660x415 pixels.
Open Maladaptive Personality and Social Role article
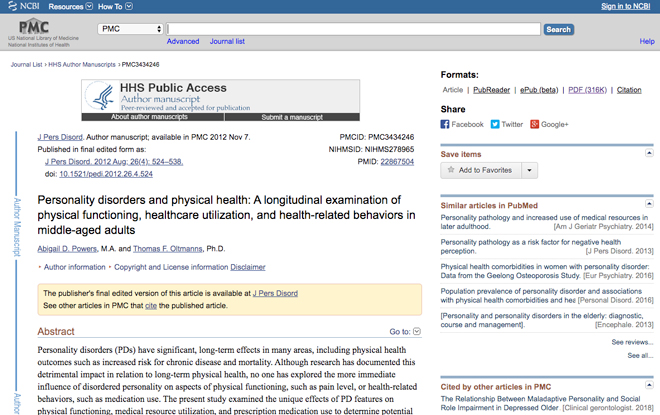point(540,403)
